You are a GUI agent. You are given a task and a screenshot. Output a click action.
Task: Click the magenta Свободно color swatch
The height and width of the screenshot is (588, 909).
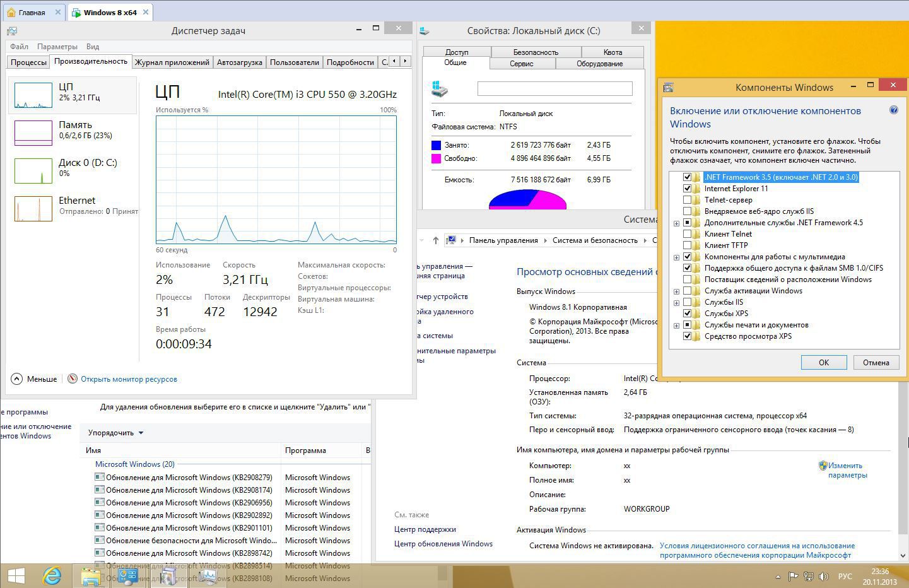436,159
